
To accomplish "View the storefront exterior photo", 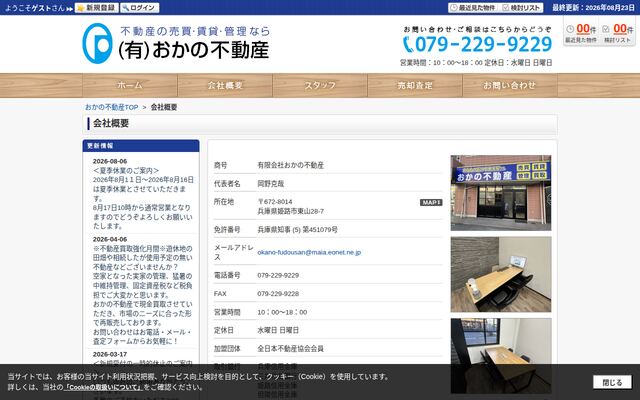I will click(501, 193).
